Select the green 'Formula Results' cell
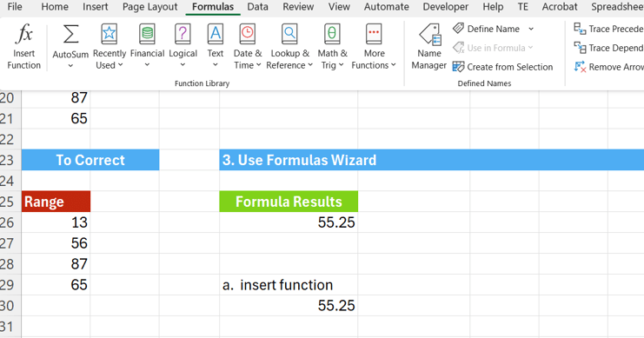The image size is (644, 338). click(289, 202)
